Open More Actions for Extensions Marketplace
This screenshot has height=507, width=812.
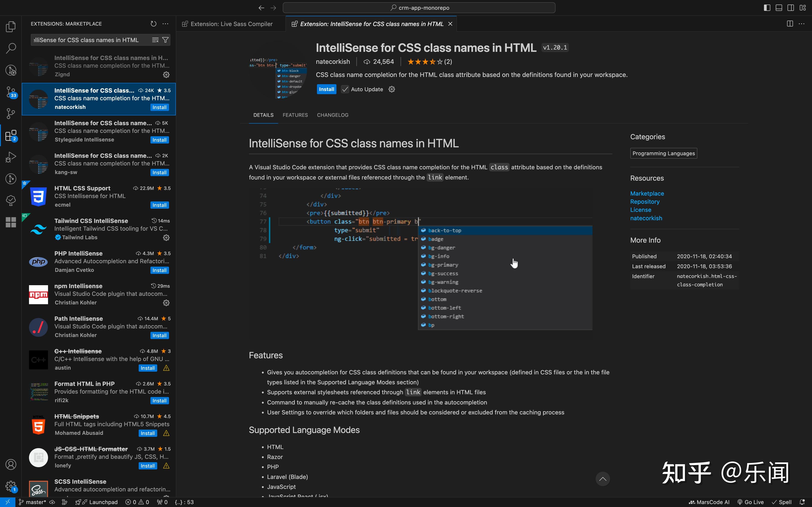165,24
